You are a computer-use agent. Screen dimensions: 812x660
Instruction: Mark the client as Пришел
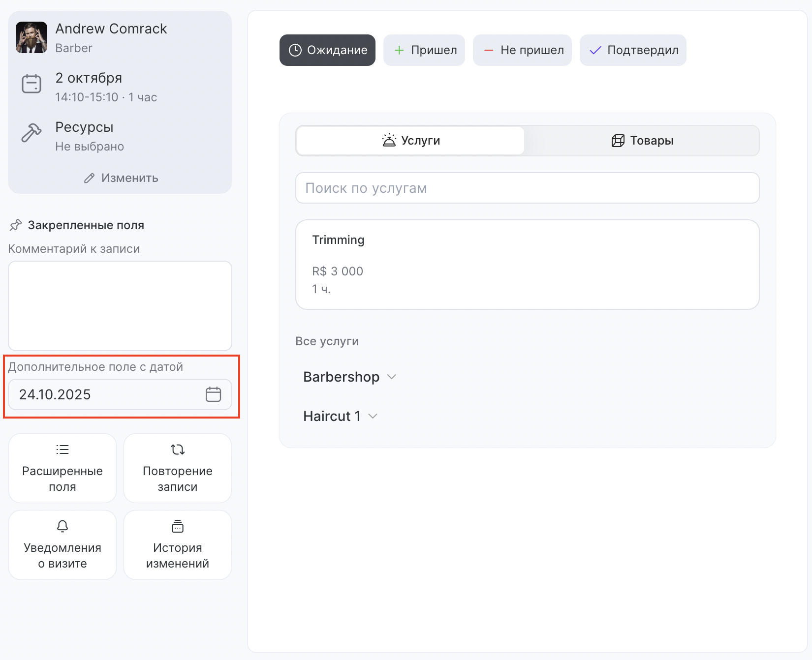point(424,50)
